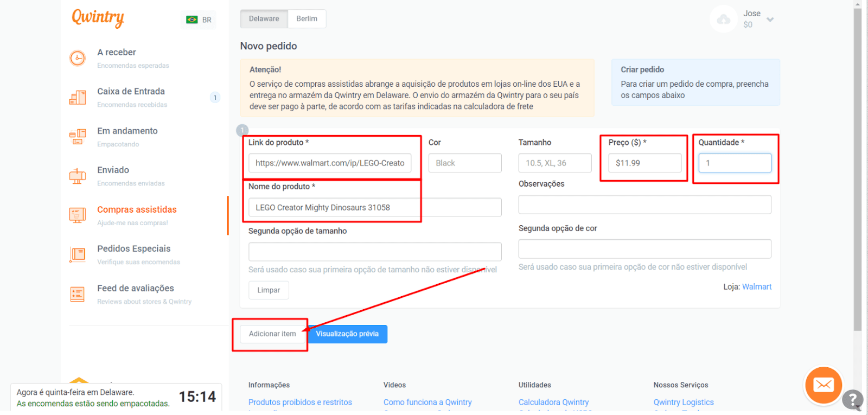Focus the Cor input field
868x415 pixels.
click(x=465, y=163)
